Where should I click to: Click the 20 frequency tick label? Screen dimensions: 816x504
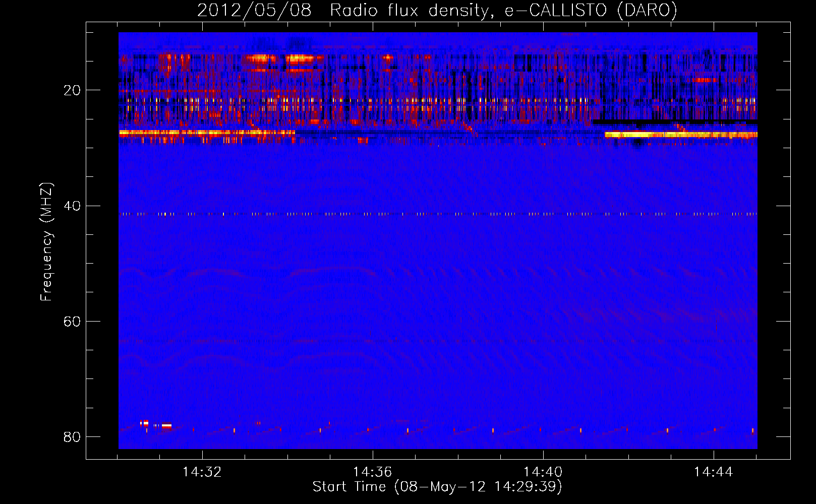click(72, 91)
